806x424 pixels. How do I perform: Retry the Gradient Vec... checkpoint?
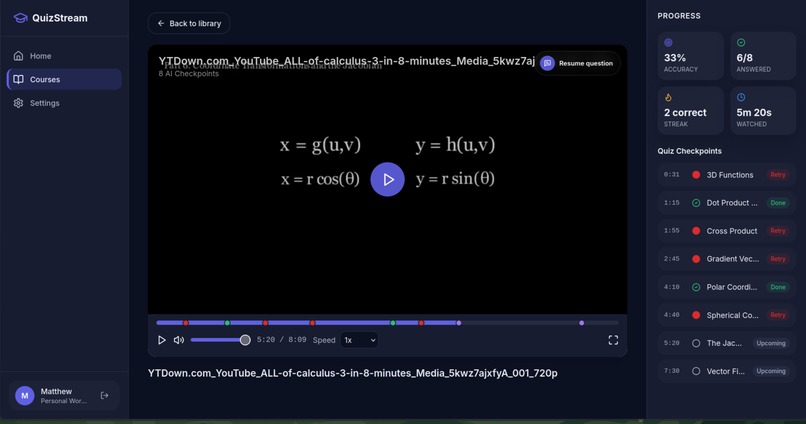click(778, 259)
